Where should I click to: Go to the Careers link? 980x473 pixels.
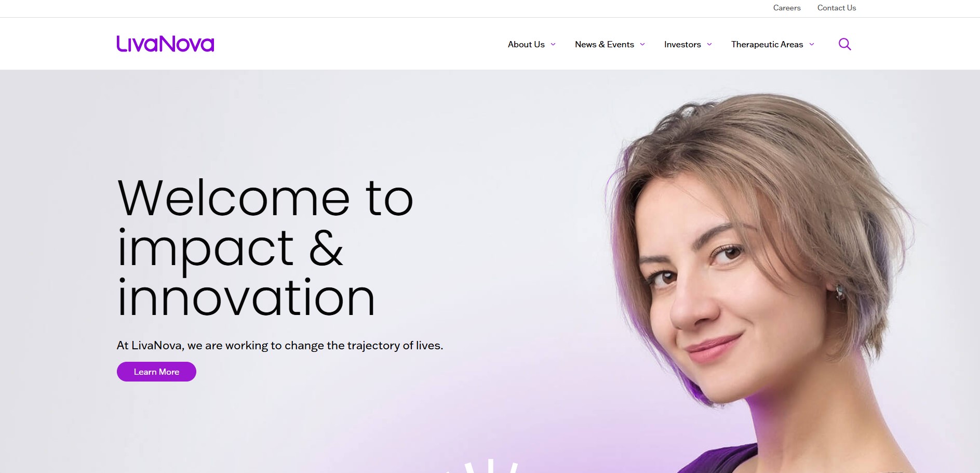pos(787,8)
